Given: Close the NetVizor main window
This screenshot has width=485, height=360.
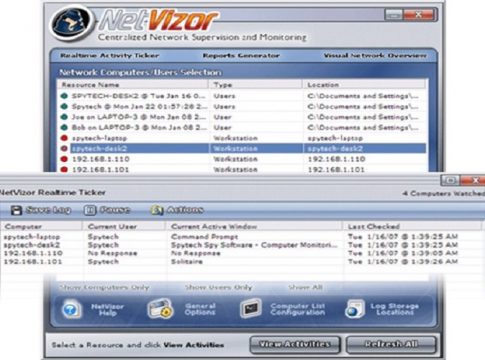Looking at the screenshot, I should coord(419,15).
